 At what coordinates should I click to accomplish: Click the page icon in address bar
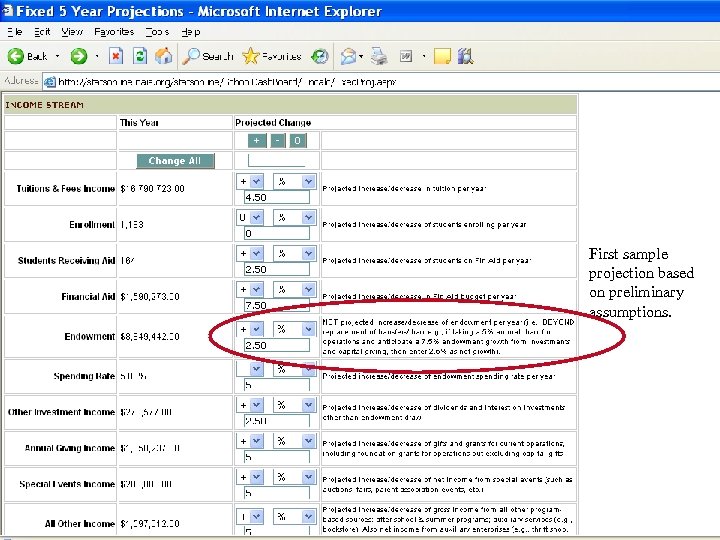(x=50, y=82)
